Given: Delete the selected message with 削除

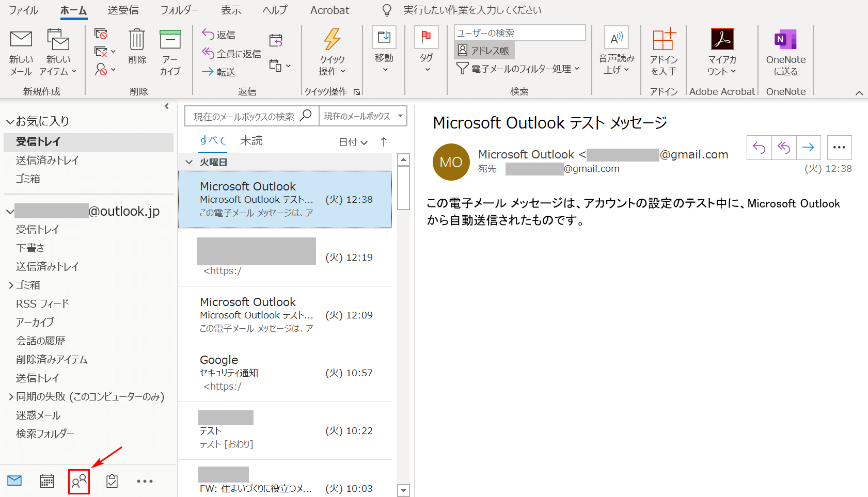Looking at the screenshot, I should pyautogui.click(x=137, y=47).
